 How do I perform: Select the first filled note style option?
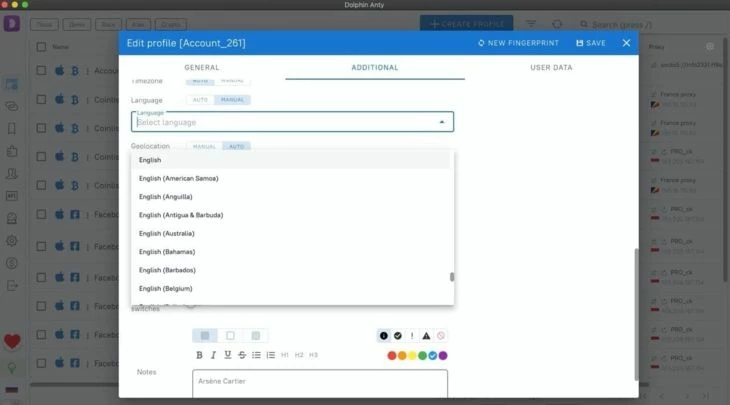click(x=205, y=336)
